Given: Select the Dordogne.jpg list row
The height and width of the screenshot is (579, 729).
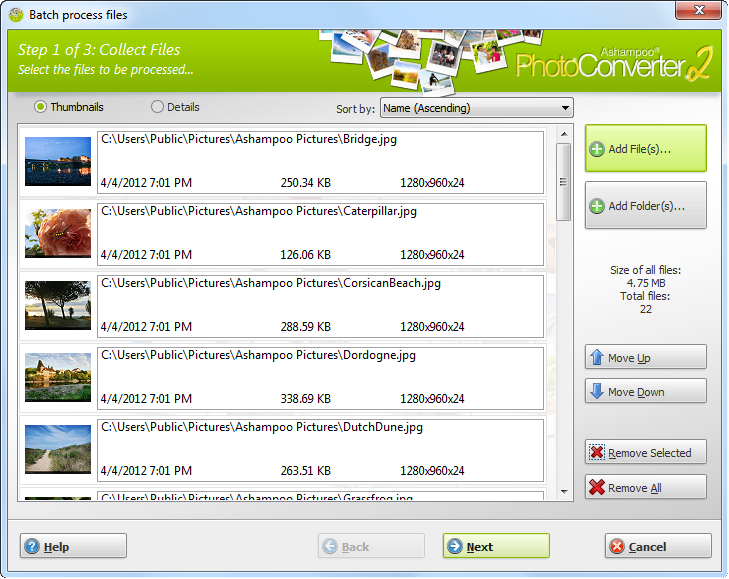Looking at the screenshot, I should click(320, 378).
